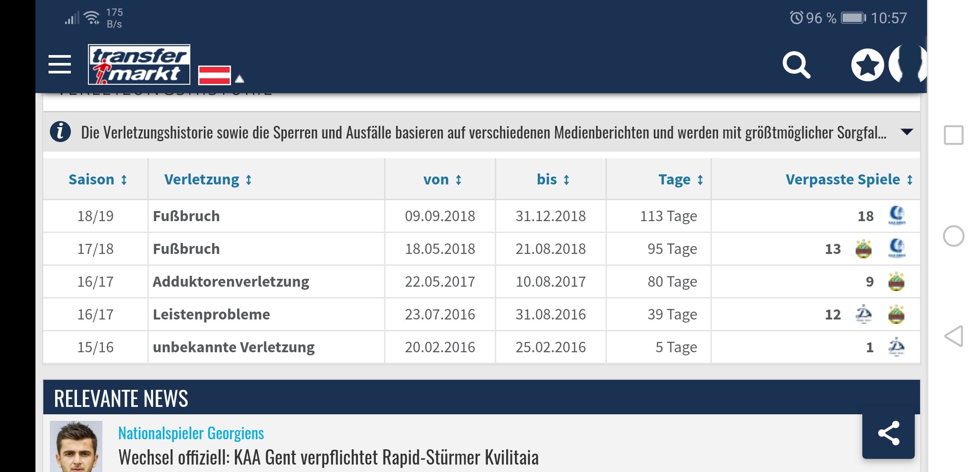Tap the Android back triangle button

[954, 336]
